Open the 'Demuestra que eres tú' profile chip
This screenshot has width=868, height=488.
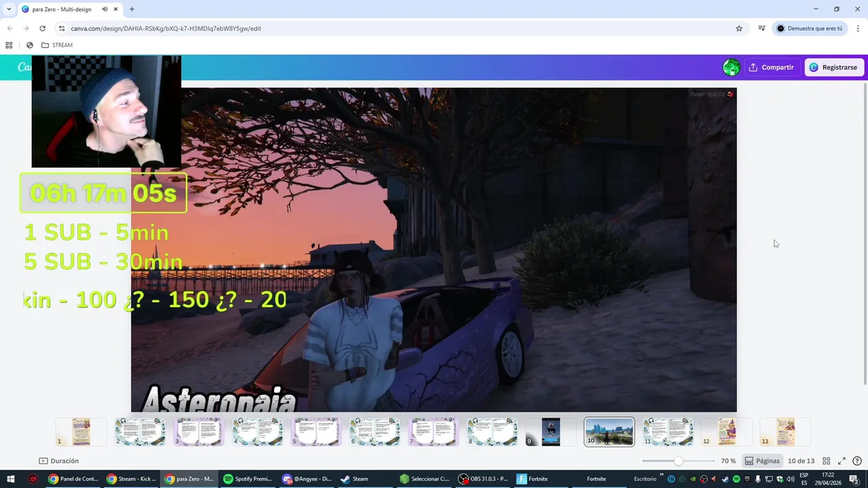click(810, 28)
